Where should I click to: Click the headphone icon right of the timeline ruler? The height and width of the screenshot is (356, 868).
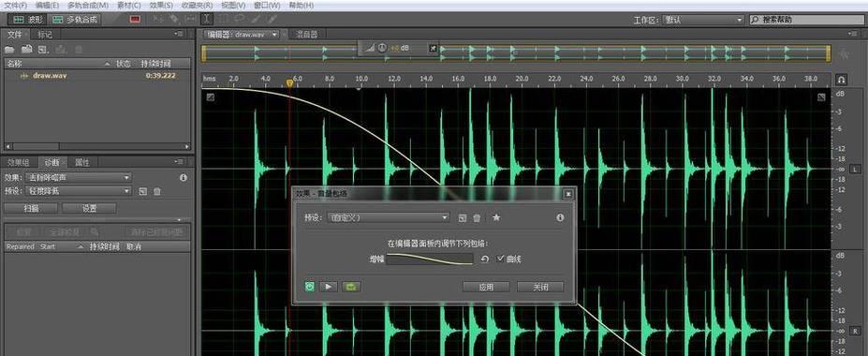coord(841,80)
